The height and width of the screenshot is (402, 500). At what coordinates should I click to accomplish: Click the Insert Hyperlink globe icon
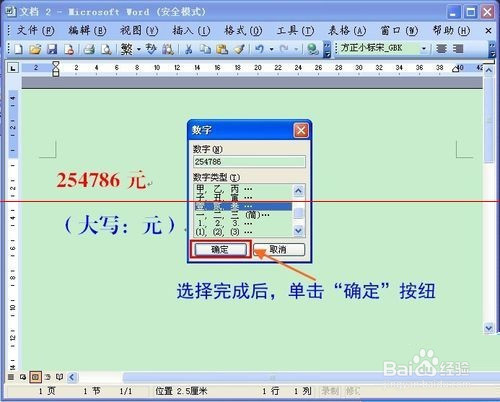[313, 49]
